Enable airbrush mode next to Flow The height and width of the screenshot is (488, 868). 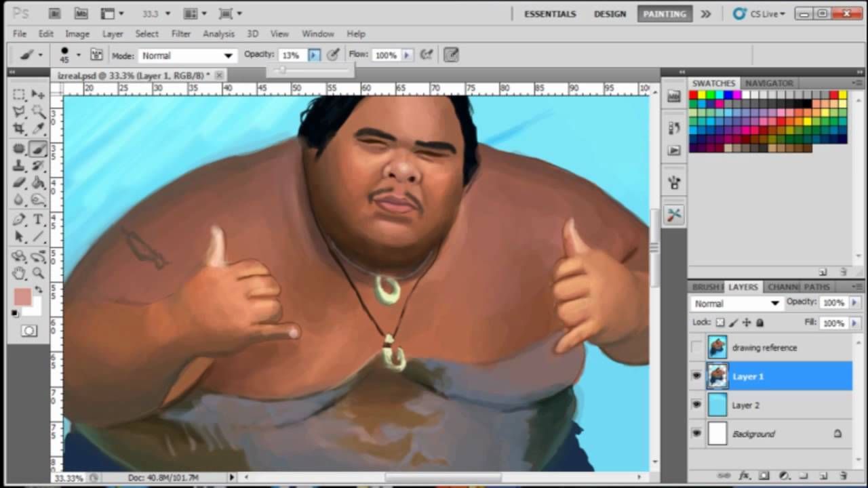pos(427,55)
